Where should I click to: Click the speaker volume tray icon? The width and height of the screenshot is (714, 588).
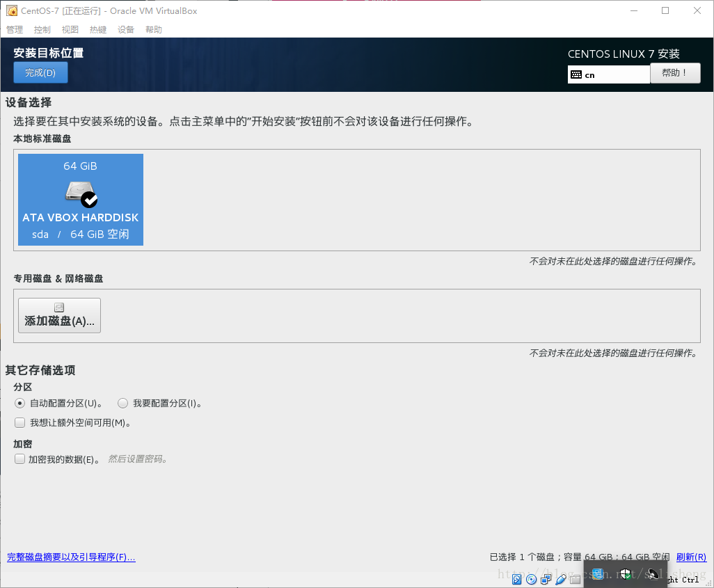653,574
